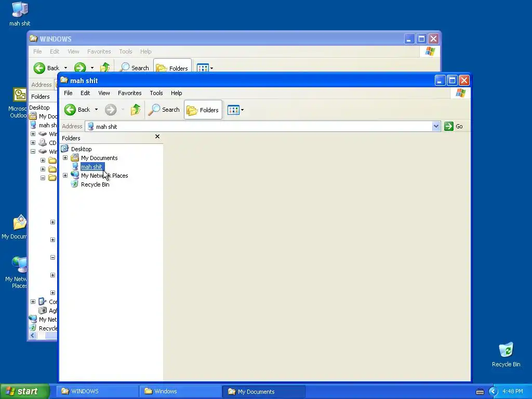Click the My Network Places desktop icon
532x399 pixels.
[x=17, y=273]
